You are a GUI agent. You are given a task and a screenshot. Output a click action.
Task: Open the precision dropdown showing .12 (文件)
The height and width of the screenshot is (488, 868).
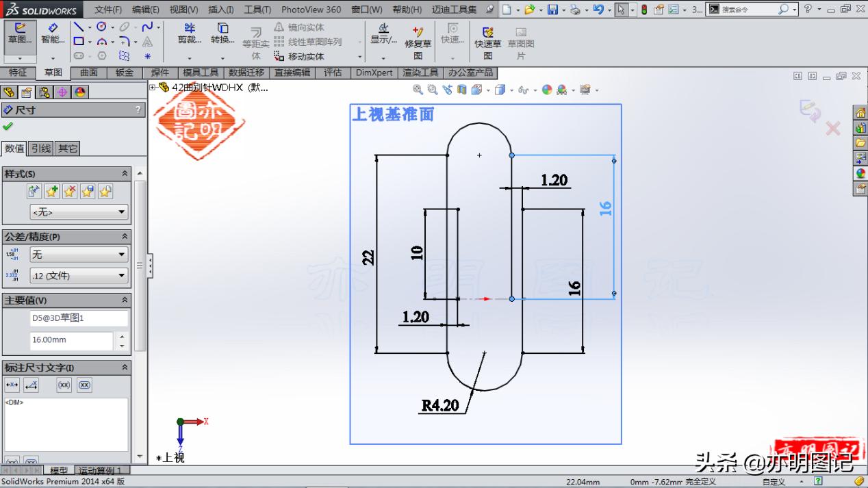[77, 275]
